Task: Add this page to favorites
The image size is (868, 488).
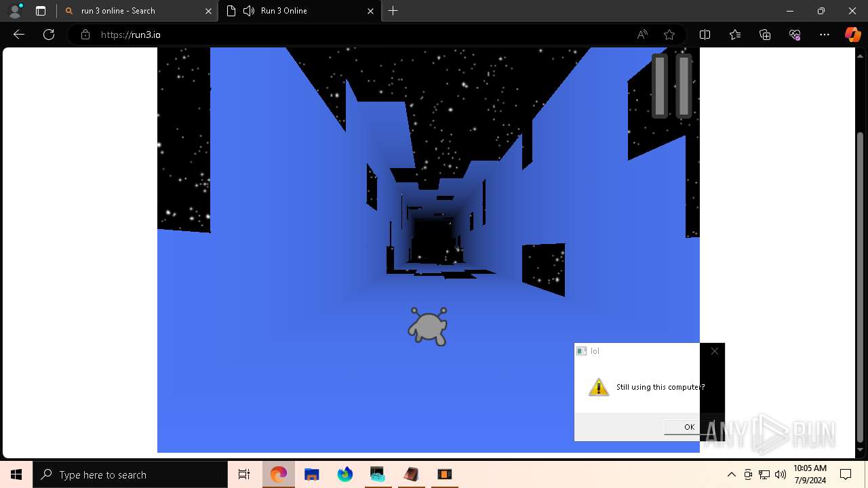Action: click(x=669, y=35)
